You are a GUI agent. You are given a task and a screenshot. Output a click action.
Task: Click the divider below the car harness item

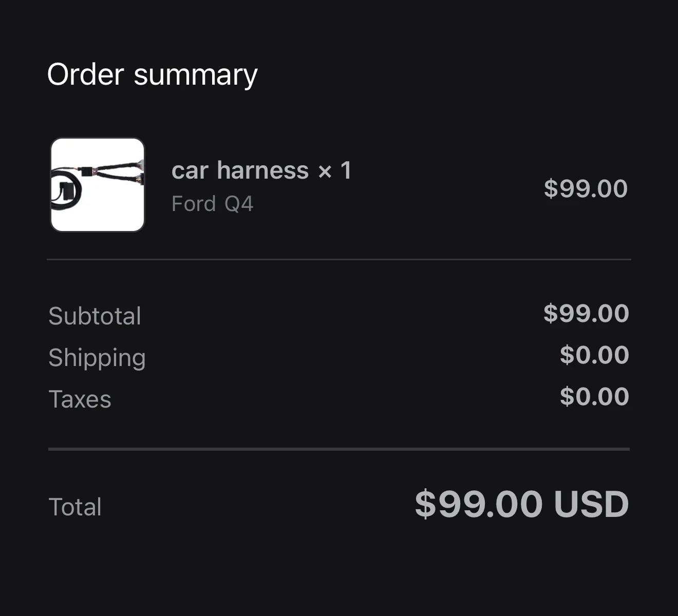[339, 260]
